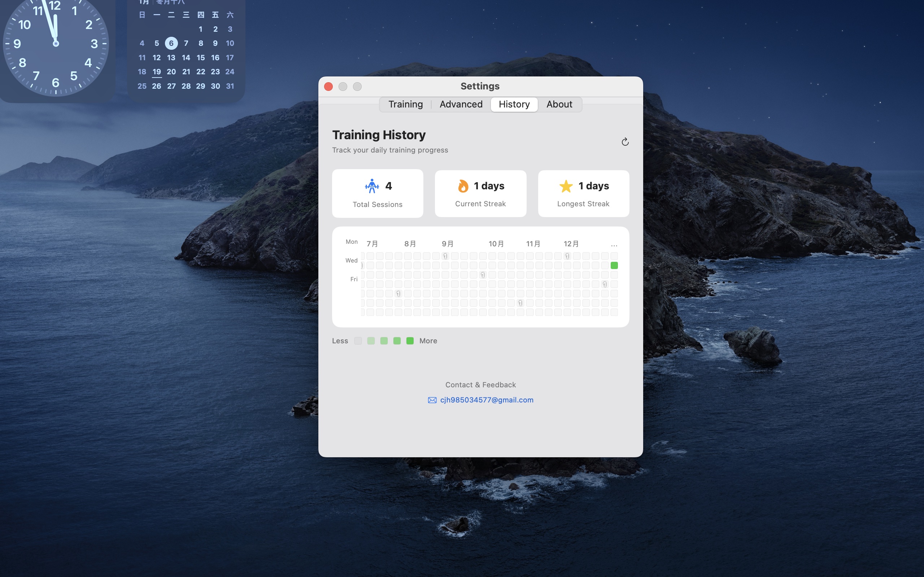Click the weightlifter Total Sessions icon
Image resolution: width=924 pixels, height=577 pixels.
(371, 186)
